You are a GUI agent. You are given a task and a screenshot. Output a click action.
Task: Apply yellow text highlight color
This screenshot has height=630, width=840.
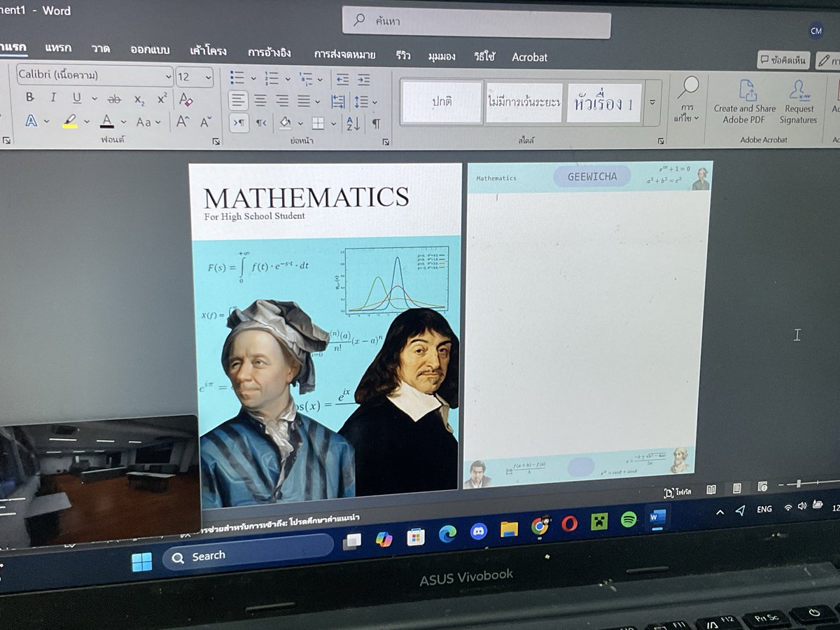[70, 122]
